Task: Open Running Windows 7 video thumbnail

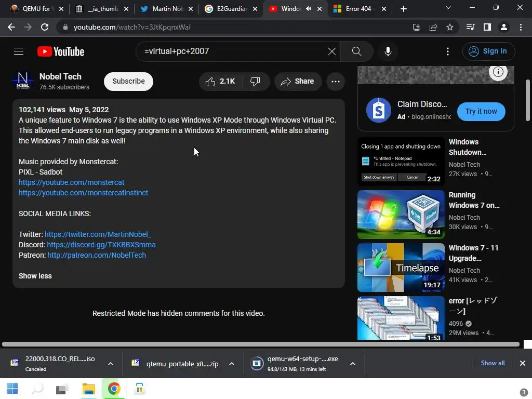Action: [401, 215]
